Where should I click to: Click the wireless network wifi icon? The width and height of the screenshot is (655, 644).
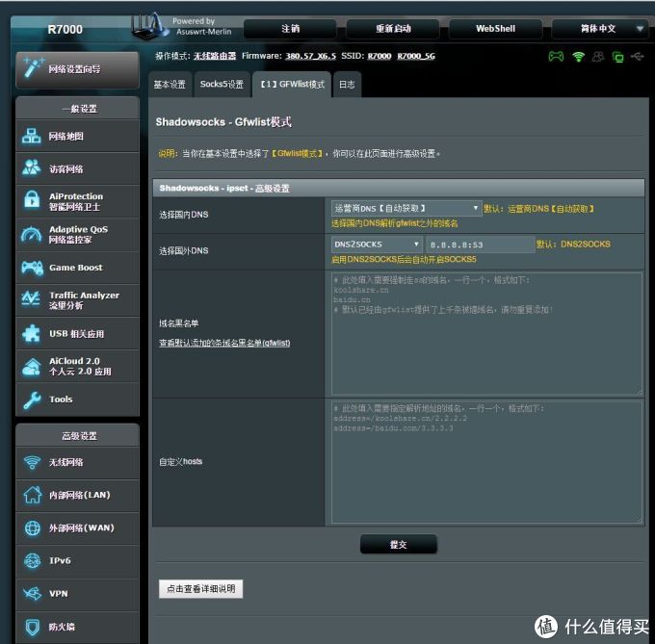[x=32, y=462]
